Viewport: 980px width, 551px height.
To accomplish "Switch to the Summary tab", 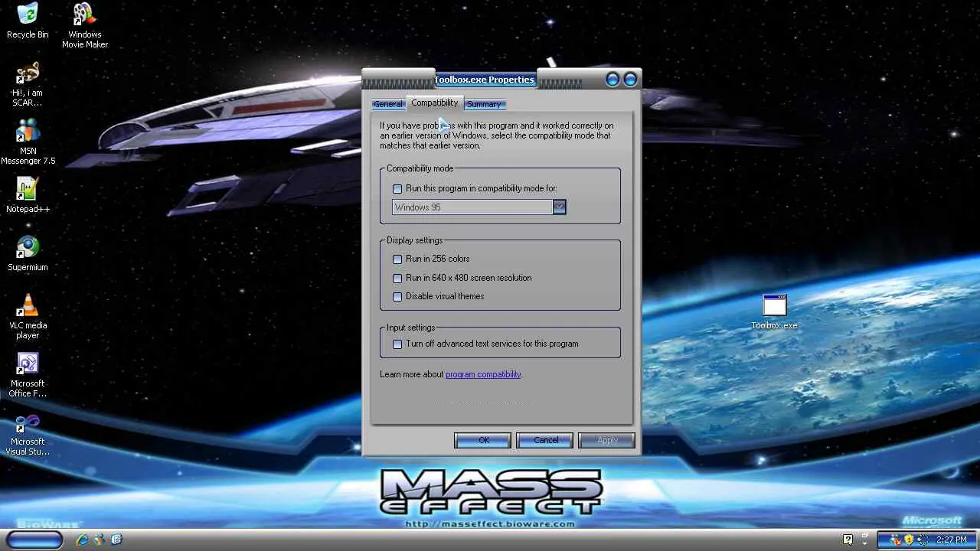I will pyautogui.click(x=484, y=104).
